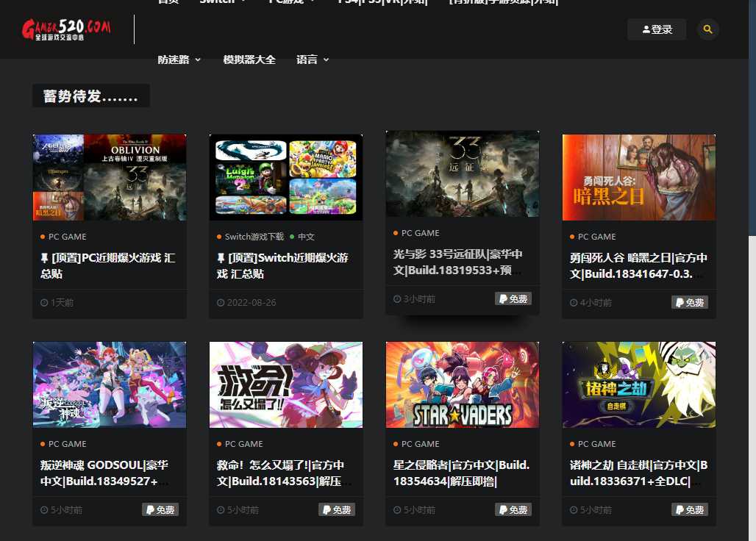
Task: Open the 光与影 33号远征队 thumbnail
Action: 463,174
